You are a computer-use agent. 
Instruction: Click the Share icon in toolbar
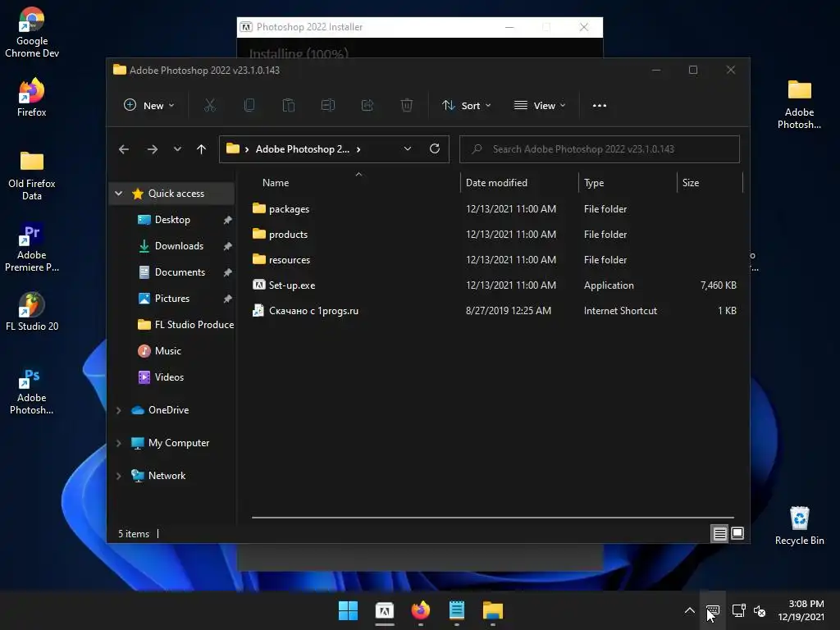367,106
